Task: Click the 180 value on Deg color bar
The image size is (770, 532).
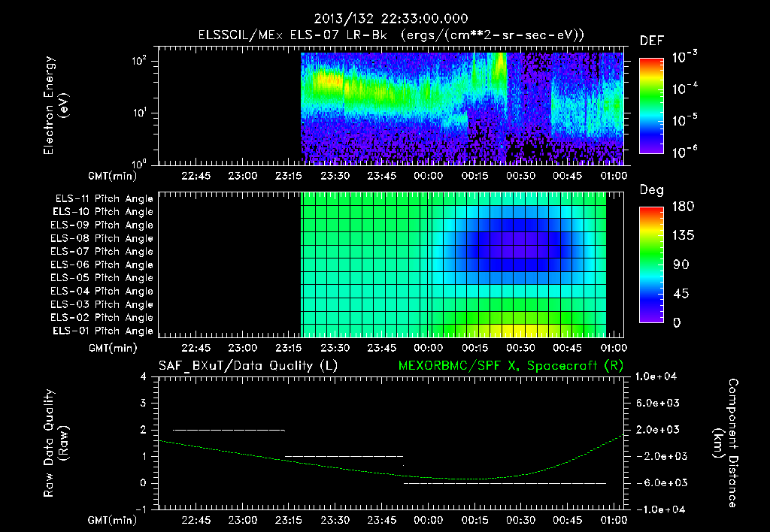Action: 683,207
